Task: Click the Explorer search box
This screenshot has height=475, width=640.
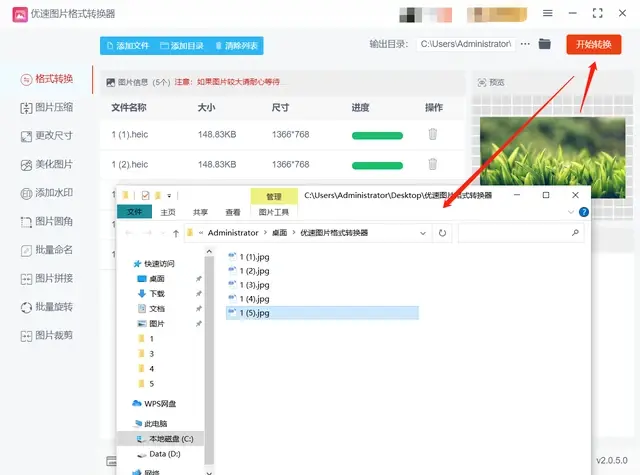Action: (x=521, y=233)
